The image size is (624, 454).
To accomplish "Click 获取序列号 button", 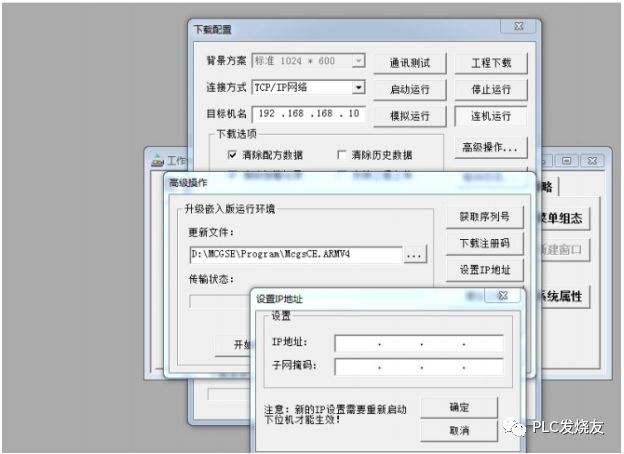I will 484,217.
